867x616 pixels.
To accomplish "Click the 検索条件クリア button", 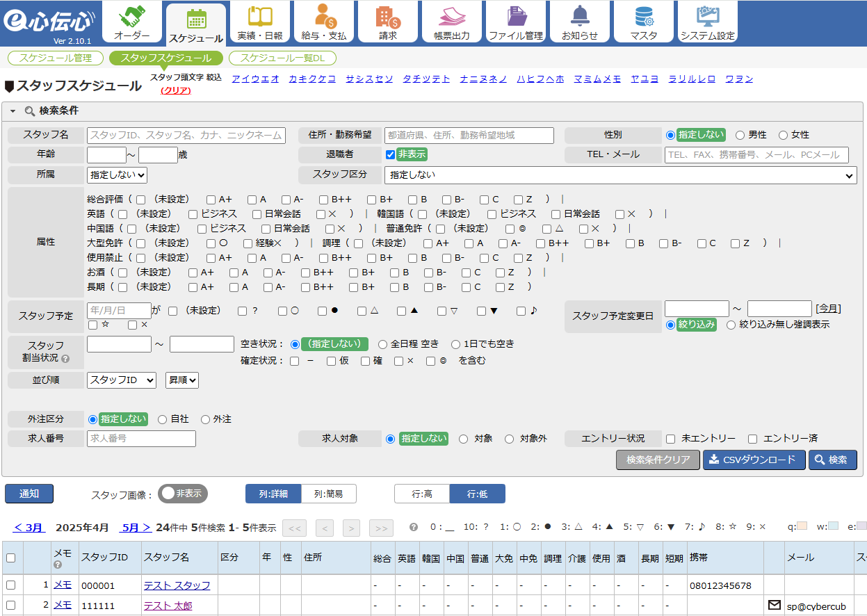I will (x=658, y=460).
